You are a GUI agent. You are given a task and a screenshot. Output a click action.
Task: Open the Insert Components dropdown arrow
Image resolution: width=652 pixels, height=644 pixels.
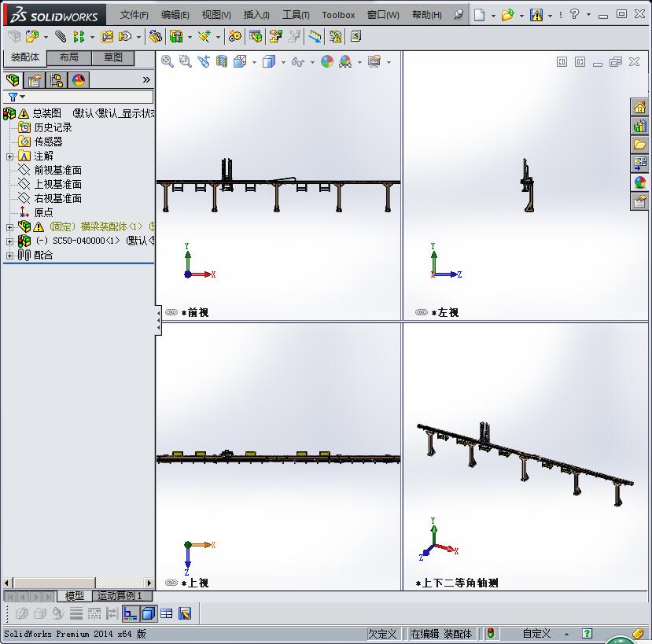point(46,38)
